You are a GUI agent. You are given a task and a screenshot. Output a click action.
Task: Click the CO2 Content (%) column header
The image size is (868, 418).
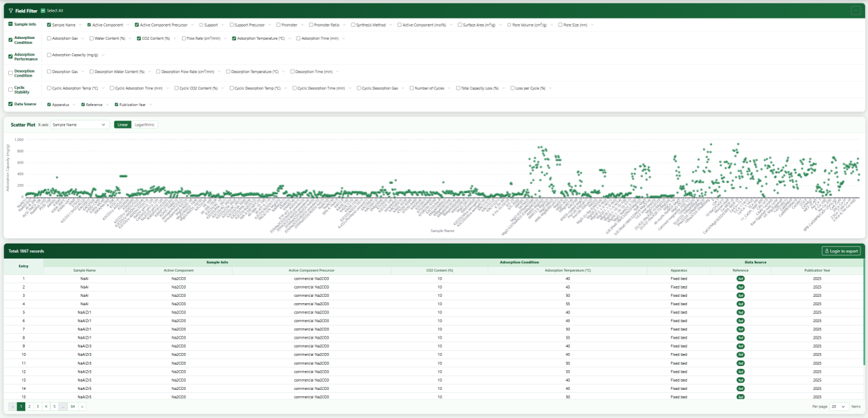pos(439,270)
